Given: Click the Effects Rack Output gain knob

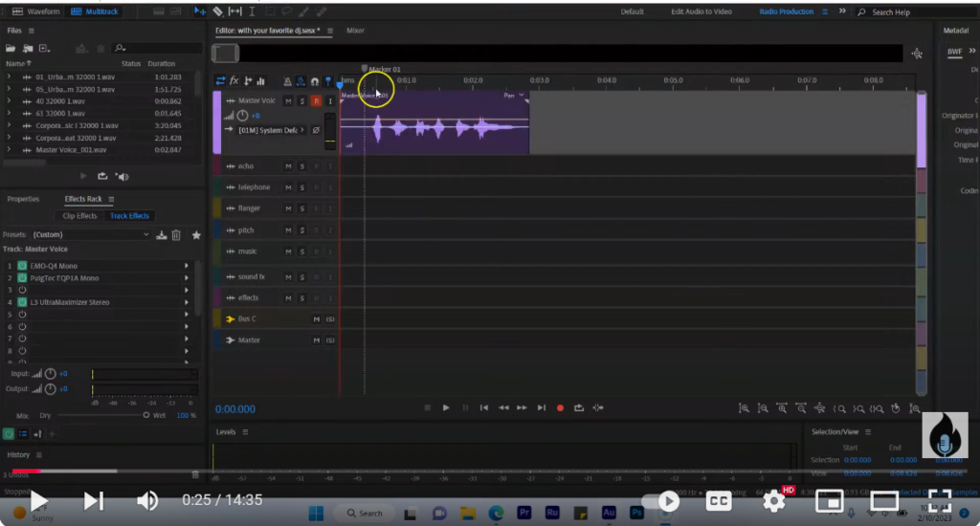Looking at the screenshot, I should pyautogui.click(x=50, y=389).
